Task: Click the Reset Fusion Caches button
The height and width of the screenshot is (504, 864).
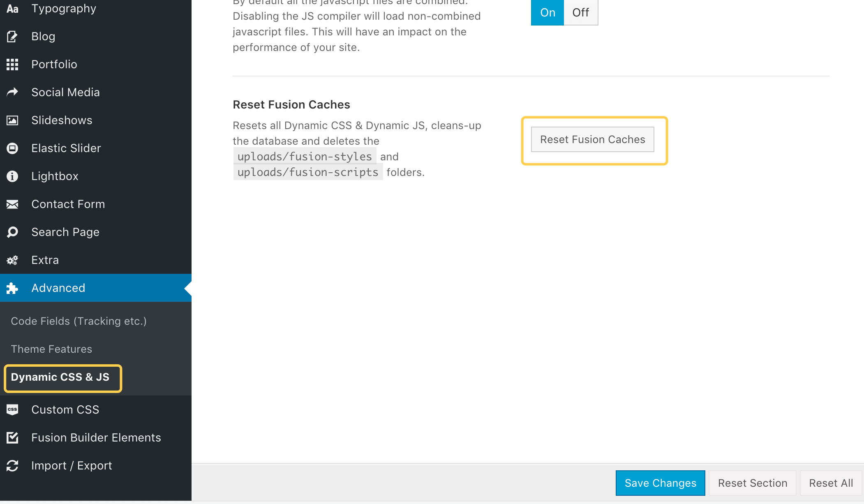Action: (592, 139)
